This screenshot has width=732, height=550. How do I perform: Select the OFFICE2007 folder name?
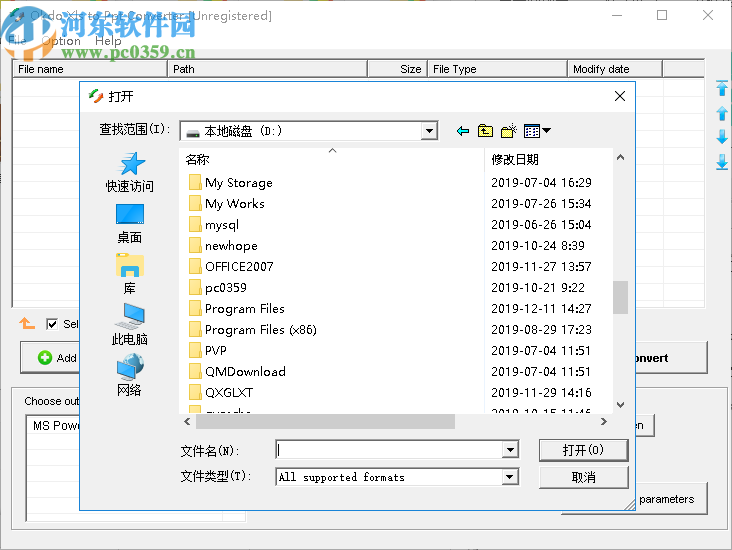[239, 267]
